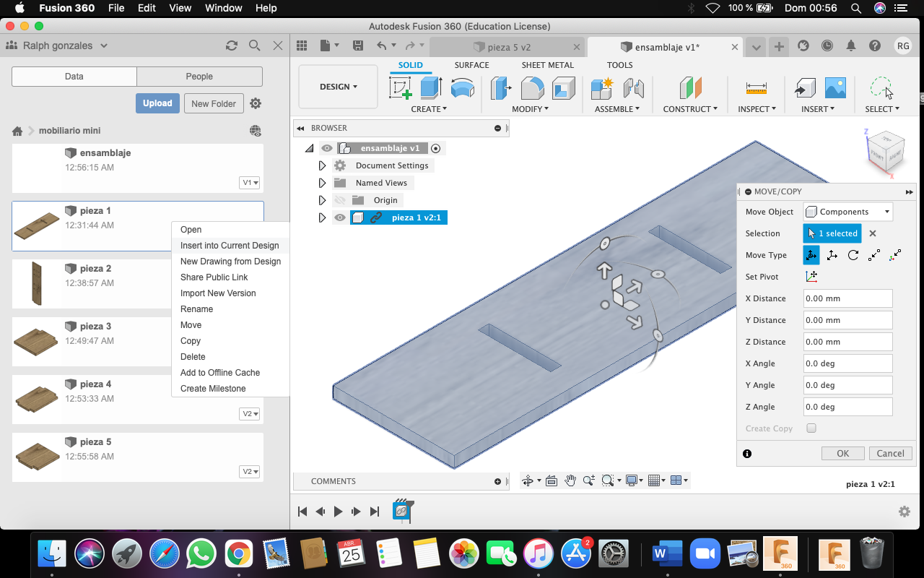Undo the last action
Image resolution: width=924 pixels, height=578 pixels.
coord(382,46)
